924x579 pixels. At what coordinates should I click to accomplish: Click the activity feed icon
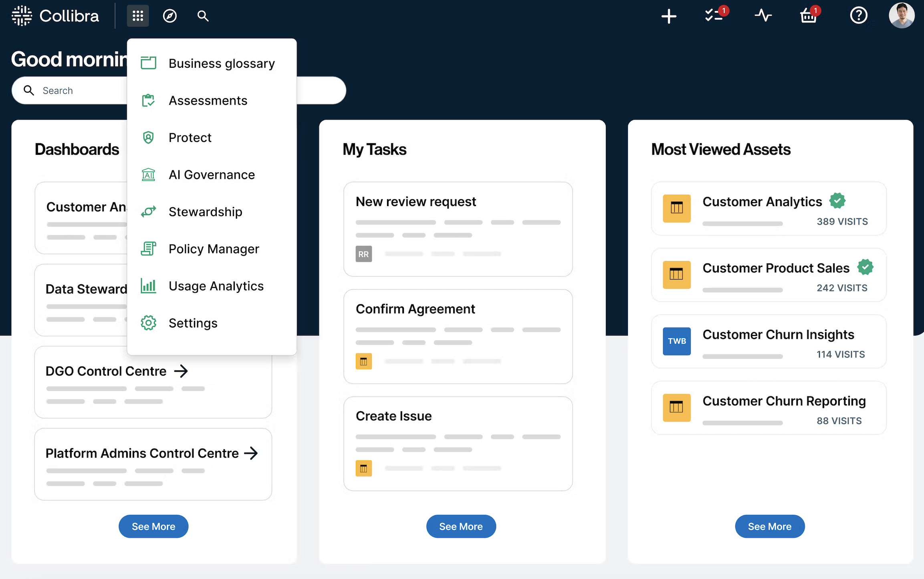[763, 16]
